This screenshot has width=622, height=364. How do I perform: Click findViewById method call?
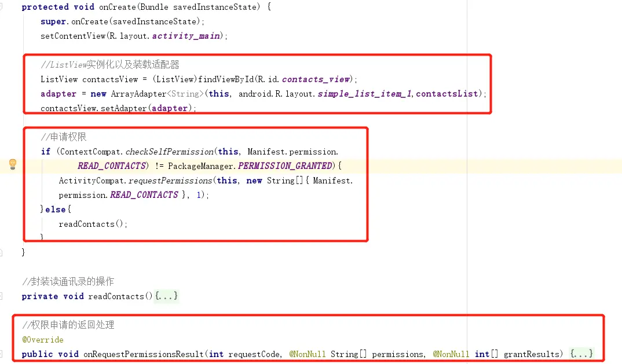click(226, 79)
